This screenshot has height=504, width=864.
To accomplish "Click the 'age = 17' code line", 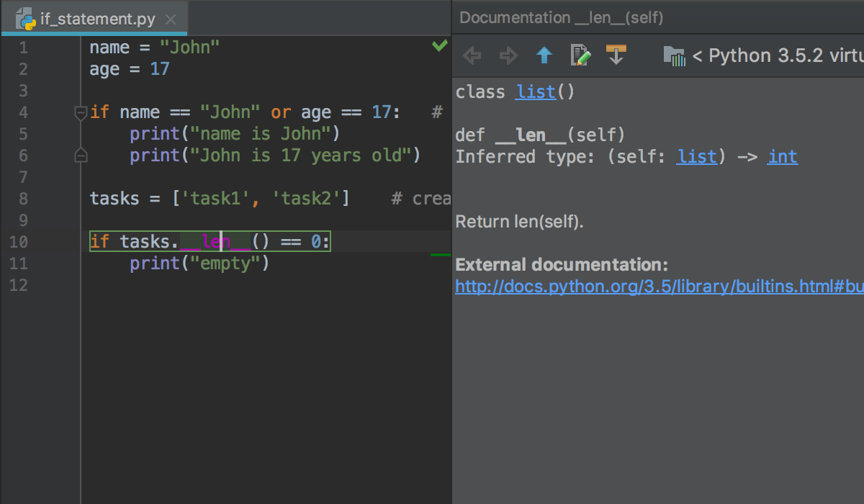I will [x=130, y=69].
